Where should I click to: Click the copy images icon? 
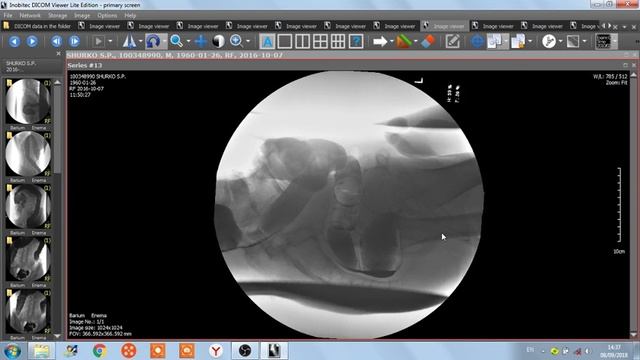495,41
